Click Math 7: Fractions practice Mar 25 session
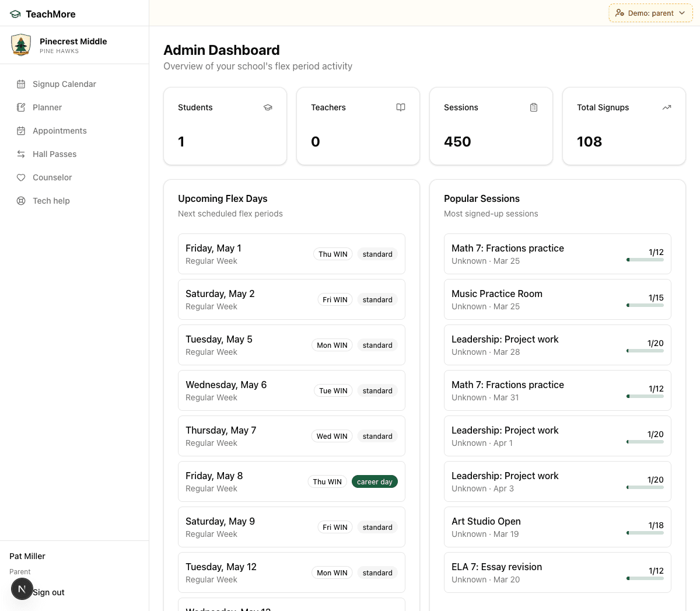Viewport: 700px width, 611px height. click(x=558, y=254)
